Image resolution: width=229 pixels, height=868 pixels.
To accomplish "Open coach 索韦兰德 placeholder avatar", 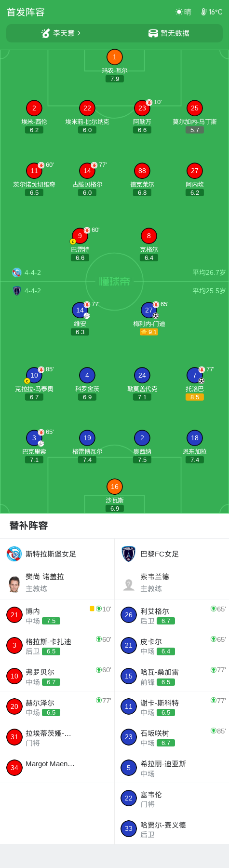I will (x=129, y=584).
